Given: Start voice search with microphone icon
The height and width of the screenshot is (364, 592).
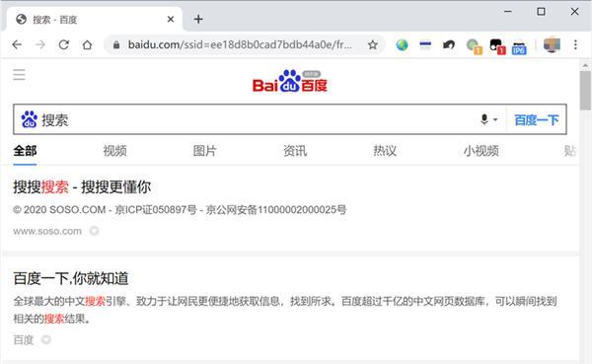Looking at the screenshot, I should 484,119.
